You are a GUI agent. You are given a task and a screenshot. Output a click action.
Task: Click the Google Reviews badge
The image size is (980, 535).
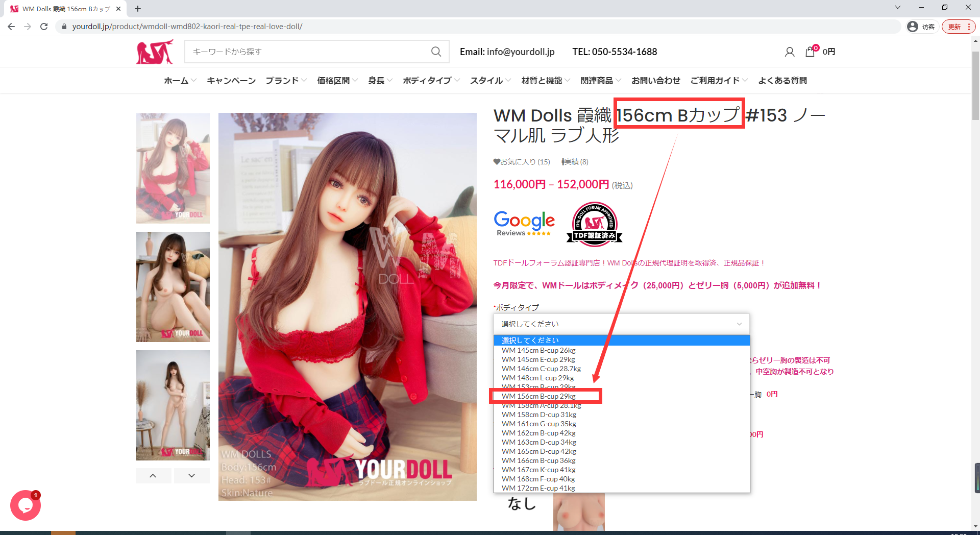pyautogui.click(x=524, y=224)
